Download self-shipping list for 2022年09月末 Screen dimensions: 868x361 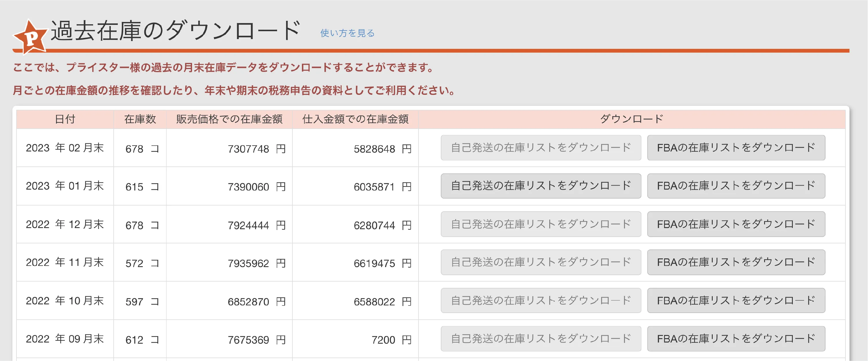pos(541,339)
